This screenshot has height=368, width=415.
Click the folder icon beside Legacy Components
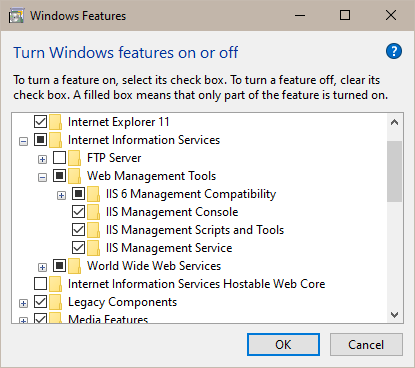click(x=55, y=302)
